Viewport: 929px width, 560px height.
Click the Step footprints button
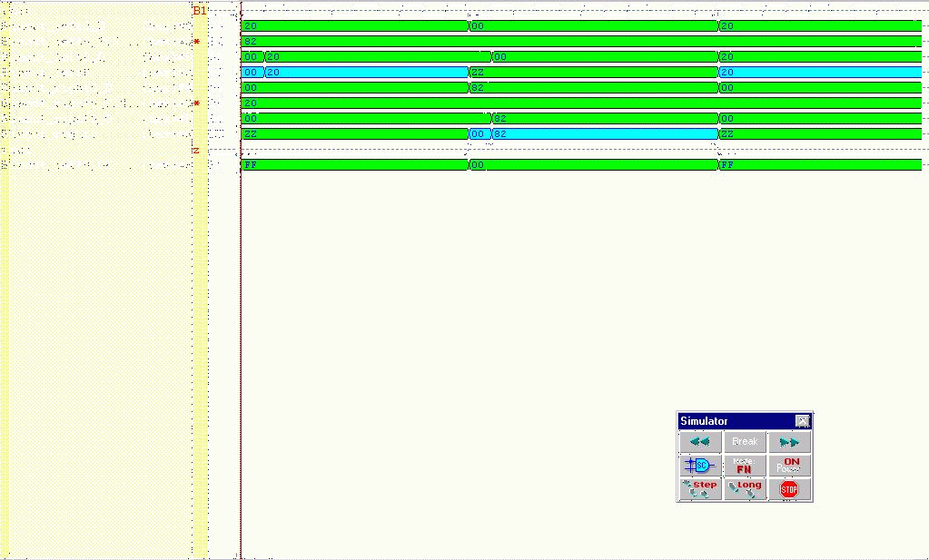click(699, 489)
